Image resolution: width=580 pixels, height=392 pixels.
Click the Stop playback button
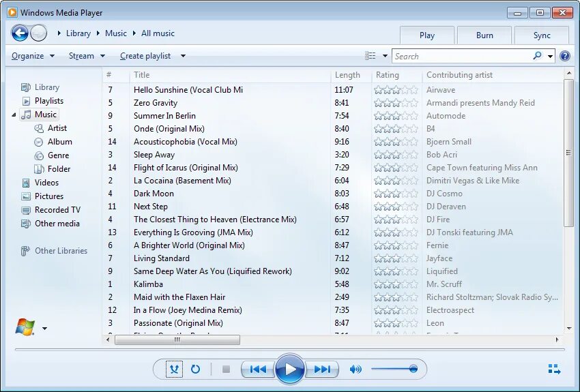(226, 369)
